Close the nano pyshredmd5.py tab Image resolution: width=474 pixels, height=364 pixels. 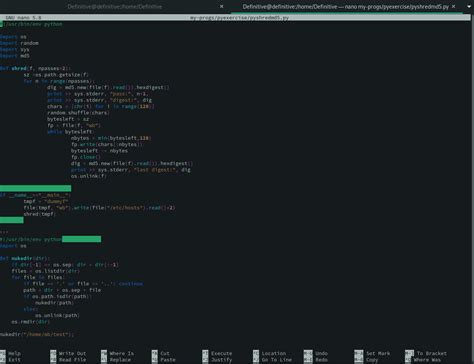click(x=453, y=6)
